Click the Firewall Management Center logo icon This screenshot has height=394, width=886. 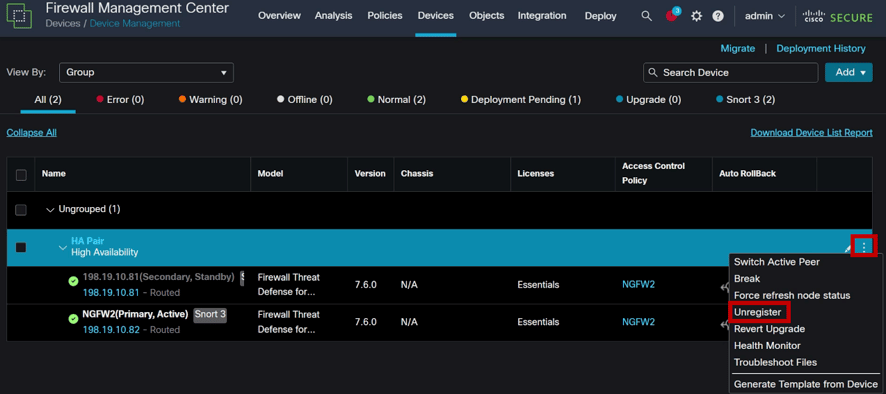coord(19,15)
